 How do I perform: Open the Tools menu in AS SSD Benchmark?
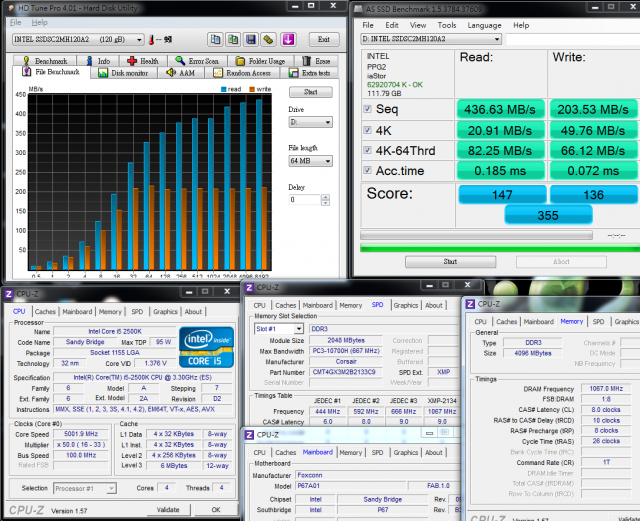447,25
